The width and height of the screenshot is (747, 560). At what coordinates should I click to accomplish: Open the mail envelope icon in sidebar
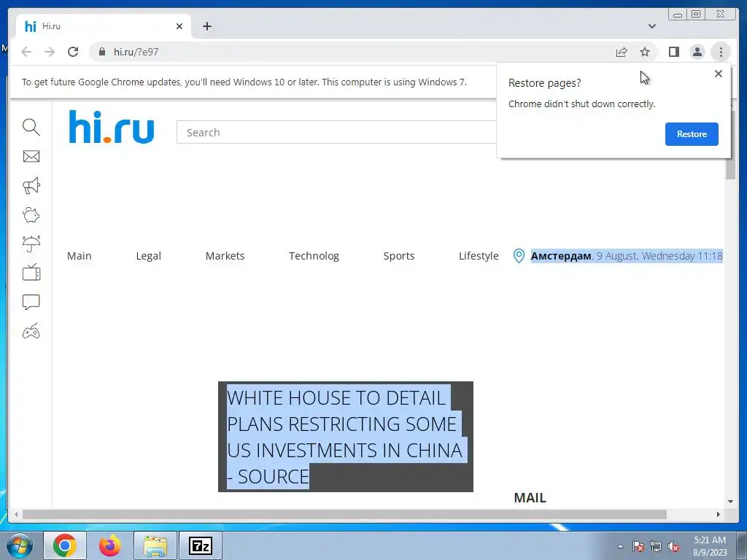click(x=31, y=156)
